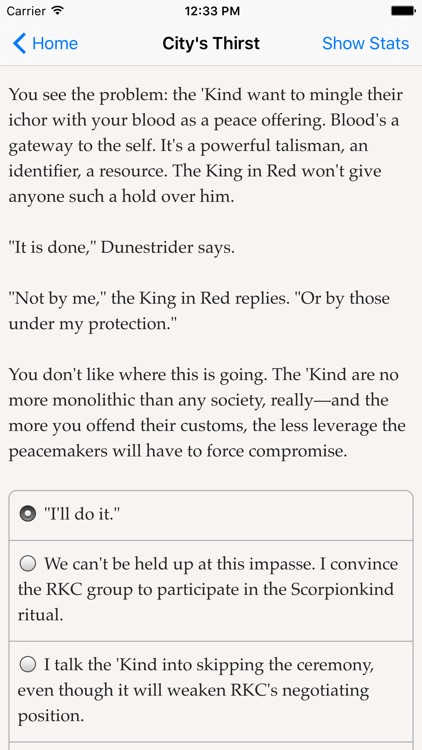This screenshot has width=422, height=750.
Task: Tap the Carrier label in status bar
Action: [27, 11]
